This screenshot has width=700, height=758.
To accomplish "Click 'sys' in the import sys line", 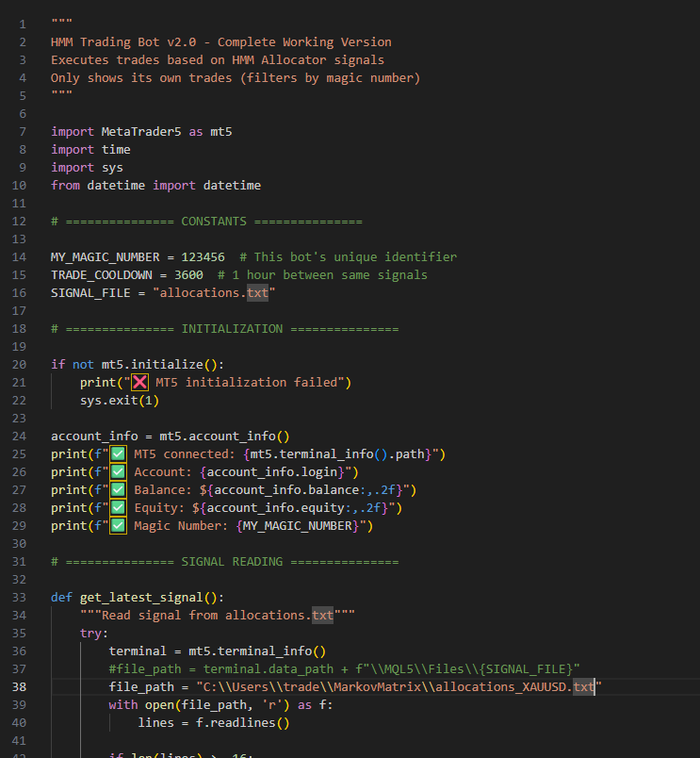I will coord(112,168).
